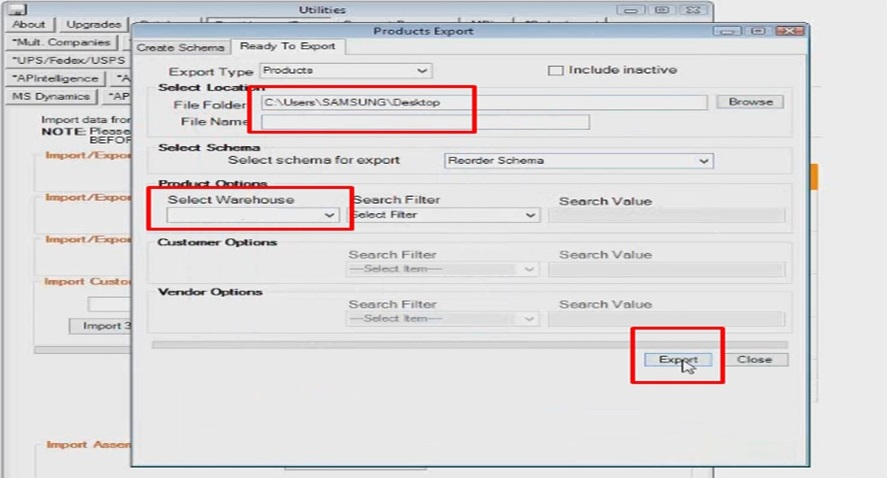This screenshot has width=887, height=478.
Task: Click the Close button beside Export
Action: pos(754,360)
